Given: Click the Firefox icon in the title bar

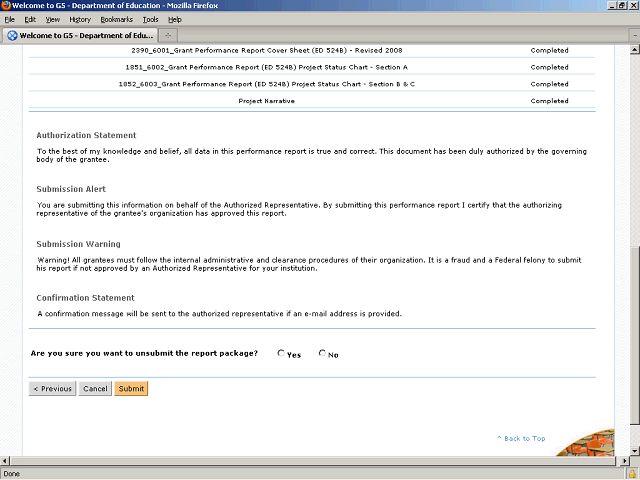Looking at the screenshot, I should [x=6, y=5].
